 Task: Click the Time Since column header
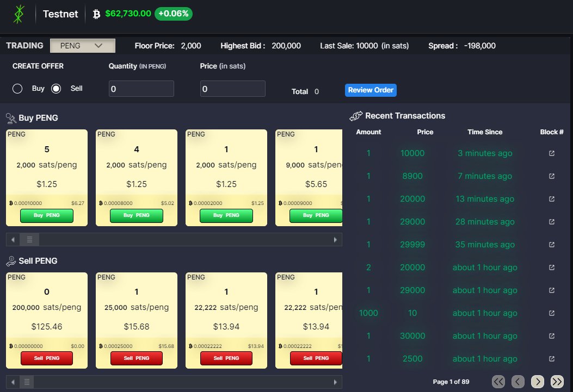pos(485,132)
